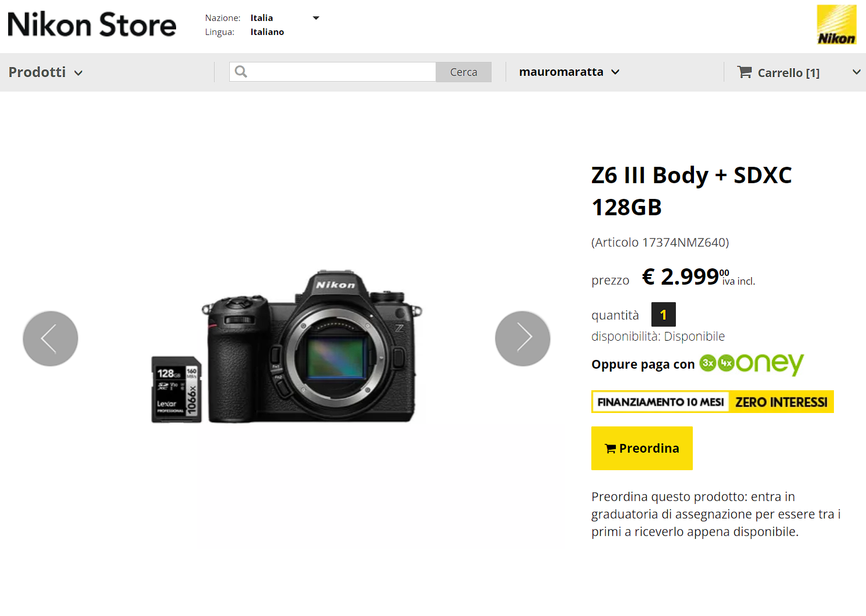
Task: Click the Nikon Store title logo
Action: 92,24
